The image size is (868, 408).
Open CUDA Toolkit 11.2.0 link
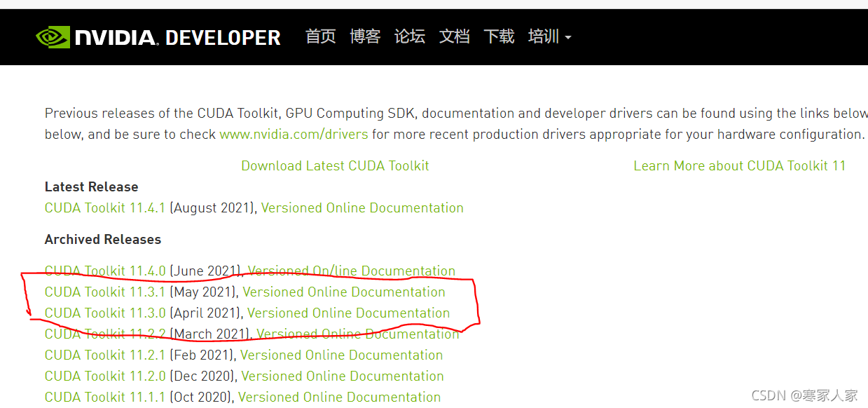[105, 376]
